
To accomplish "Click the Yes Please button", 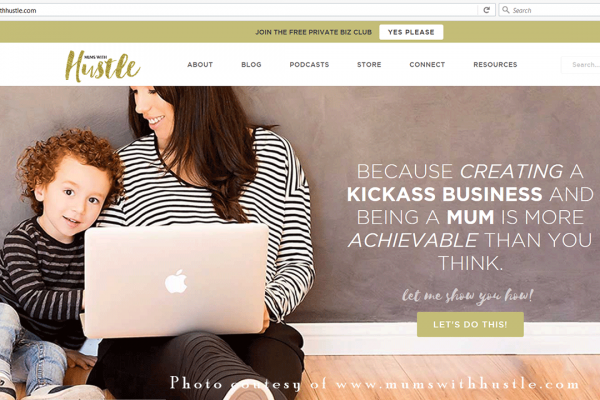I will [411, 32].
